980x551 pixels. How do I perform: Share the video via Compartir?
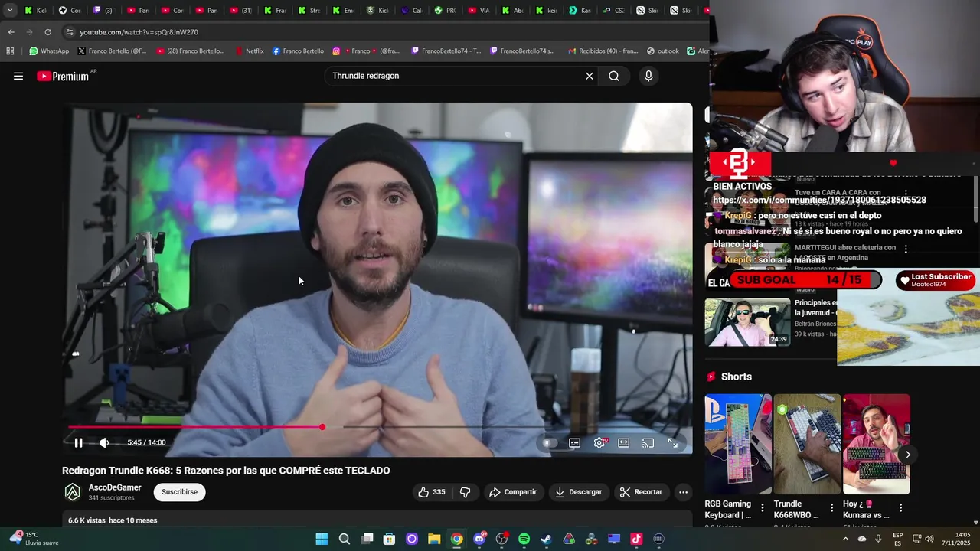coord(513,492)
